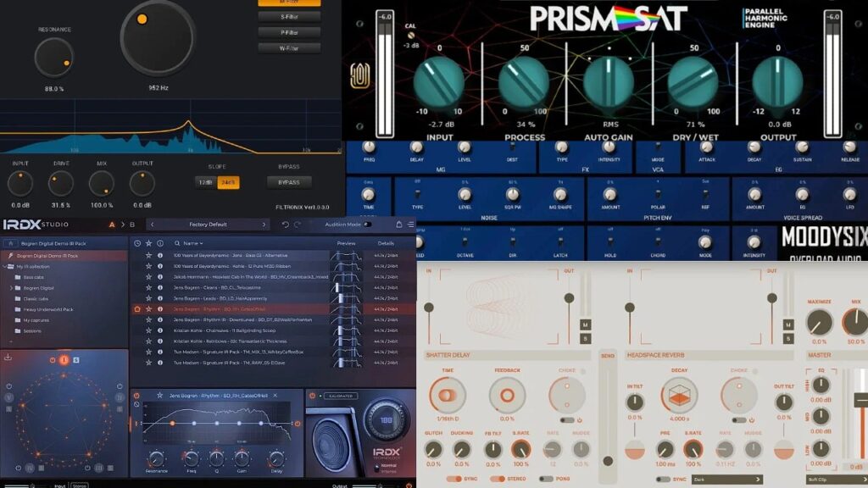Click the search magnifier icon in IR list
Screen dimensions: 868x488
click(177, 243)
